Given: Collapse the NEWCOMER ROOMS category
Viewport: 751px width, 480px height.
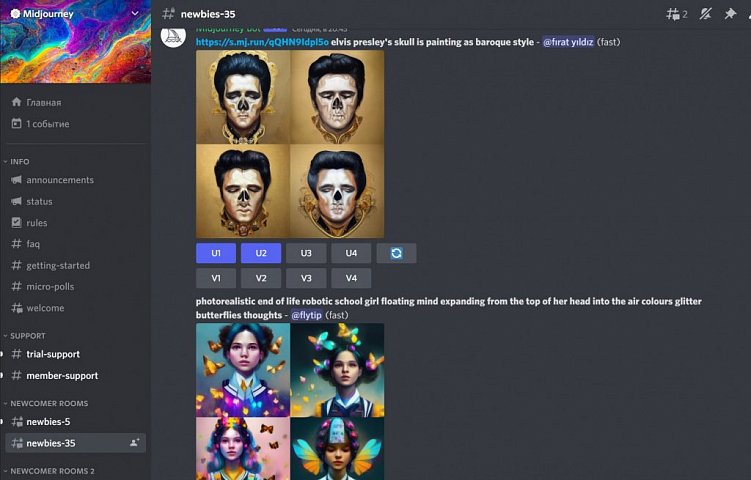Looking at the screenshot, I should coord(46,403).
